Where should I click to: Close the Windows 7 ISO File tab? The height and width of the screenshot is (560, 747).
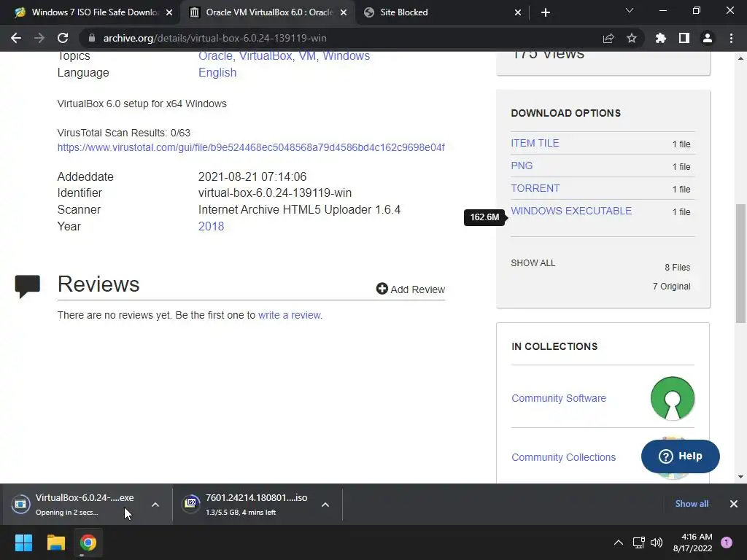click(x=169, y=12)
